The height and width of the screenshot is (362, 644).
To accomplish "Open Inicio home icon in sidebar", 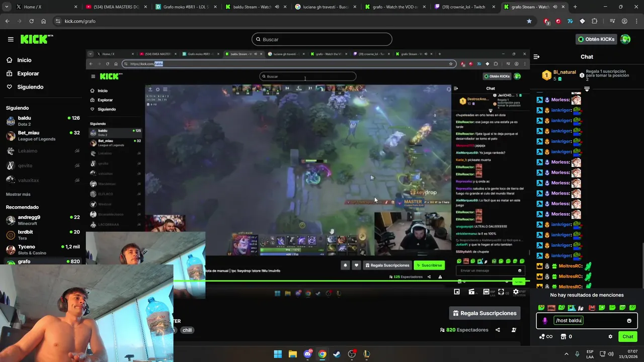I will (10, 60).
